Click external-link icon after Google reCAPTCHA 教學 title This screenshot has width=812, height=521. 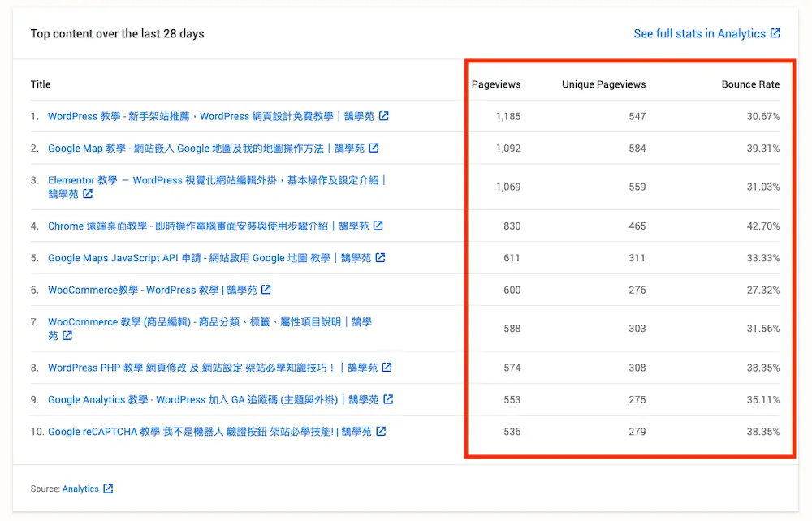click(381, 432)
